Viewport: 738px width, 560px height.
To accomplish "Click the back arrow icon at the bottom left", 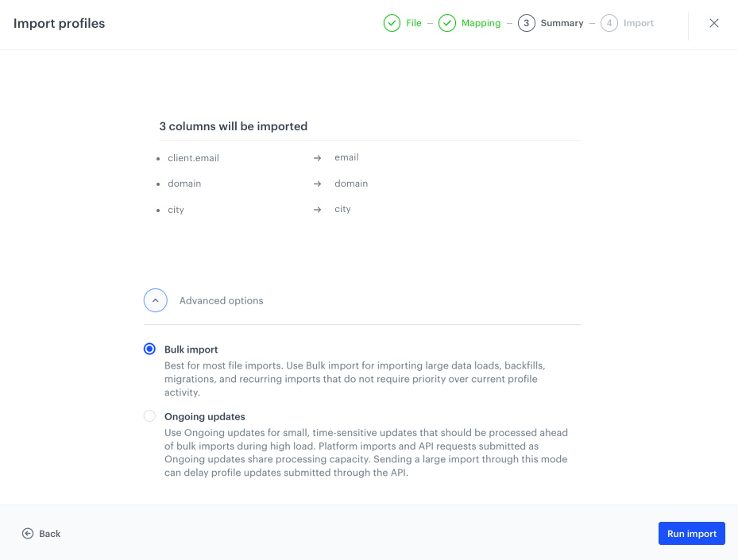I will pos(28,533).
